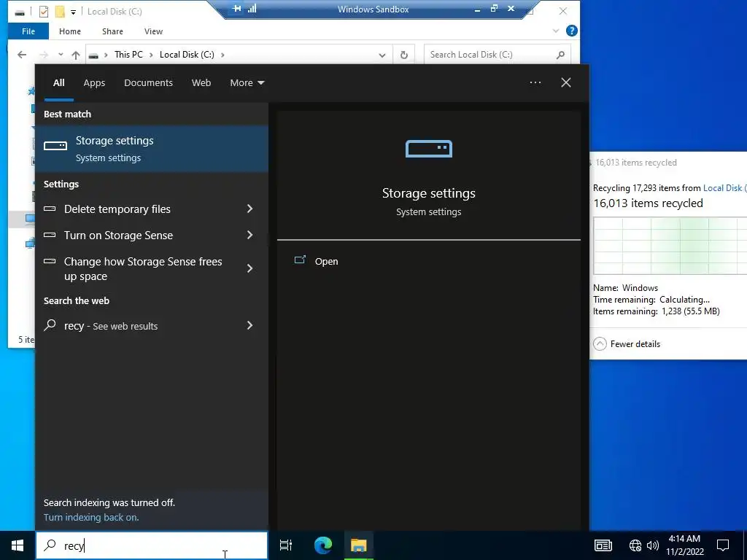Show the clock and date flyout

684,545
